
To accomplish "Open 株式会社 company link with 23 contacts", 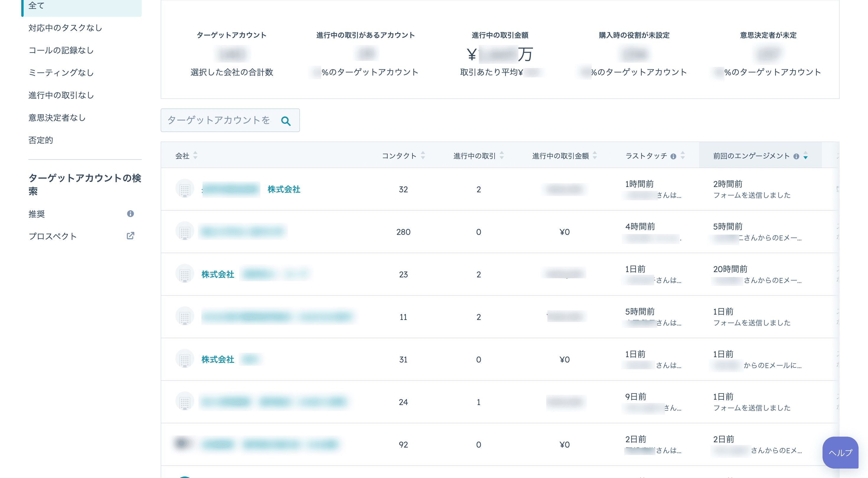I will [255, 274].
